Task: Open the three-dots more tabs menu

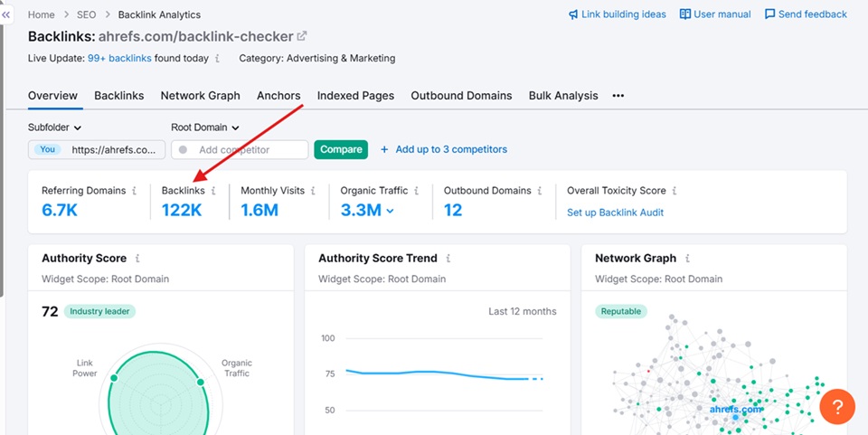Action: click(x=618, y=96)
